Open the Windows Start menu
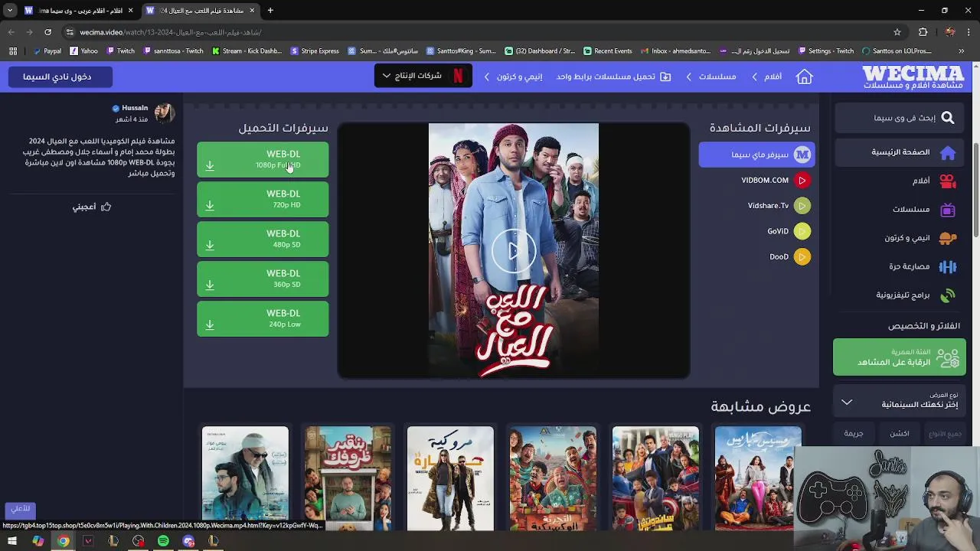The width and height of the screenshot is (980, 551). (12, 542)
